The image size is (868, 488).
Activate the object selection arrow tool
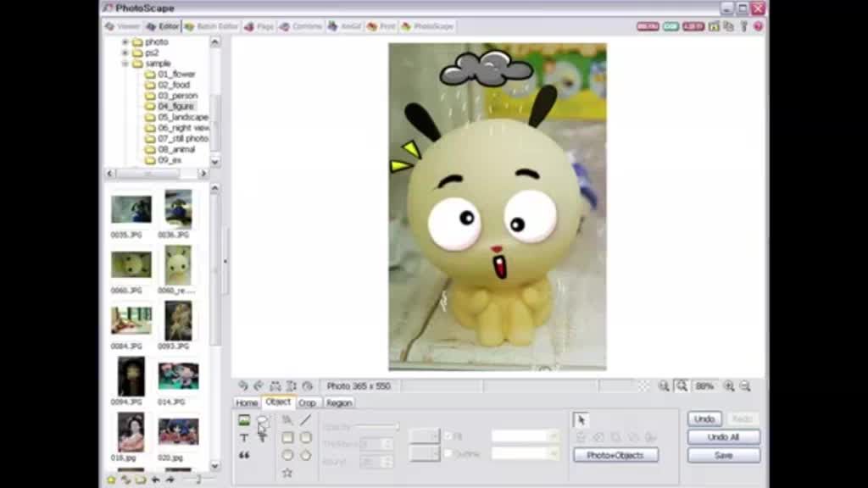(581, 420)
